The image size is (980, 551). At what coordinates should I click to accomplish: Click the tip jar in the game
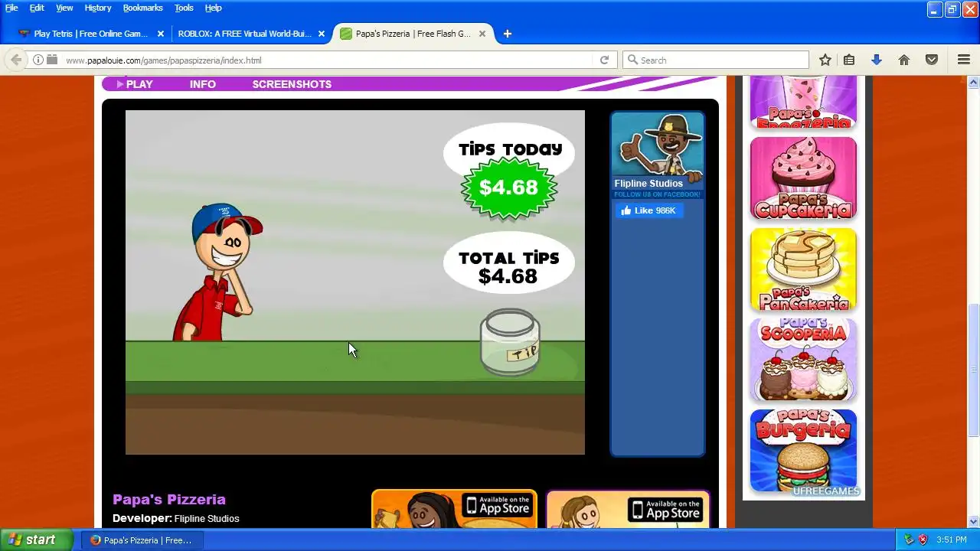tap(510, 343)
